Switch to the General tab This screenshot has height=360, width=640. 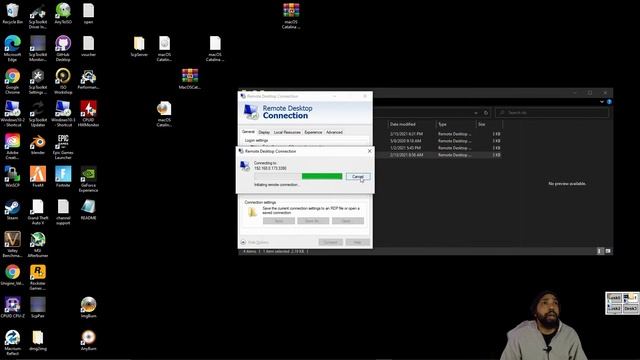tap(248, 132)
